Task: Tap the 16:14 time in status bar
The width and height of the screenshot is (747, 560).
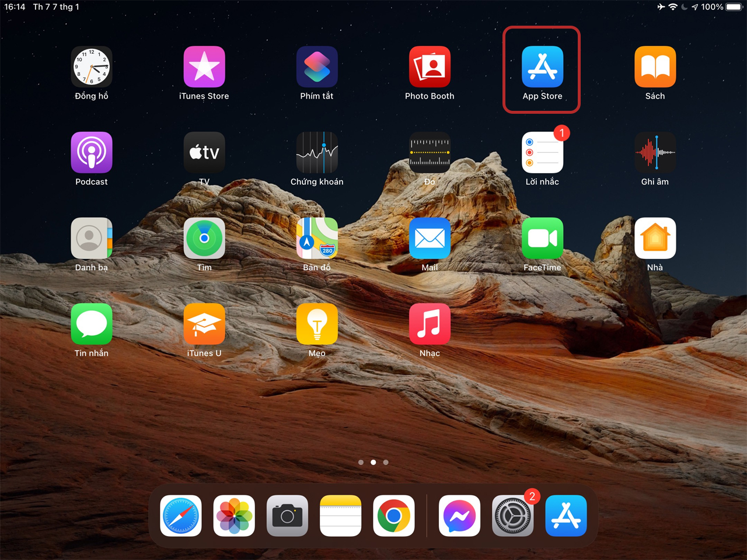Action: 15,7
